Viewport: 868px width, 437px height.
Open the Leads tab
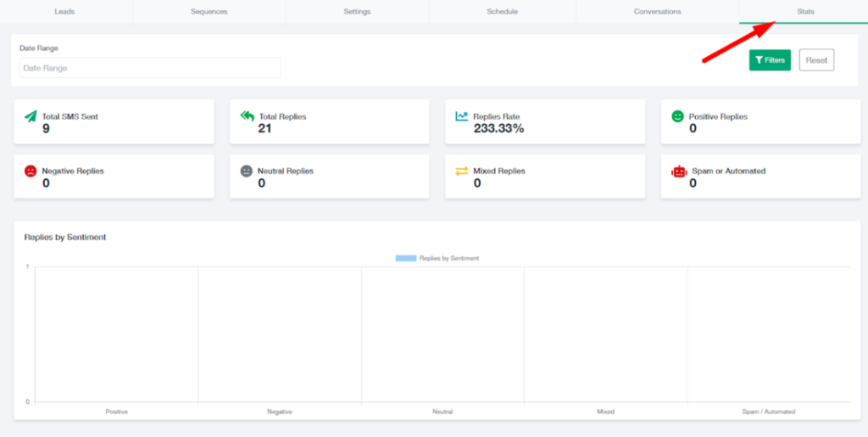coord(66,12)
